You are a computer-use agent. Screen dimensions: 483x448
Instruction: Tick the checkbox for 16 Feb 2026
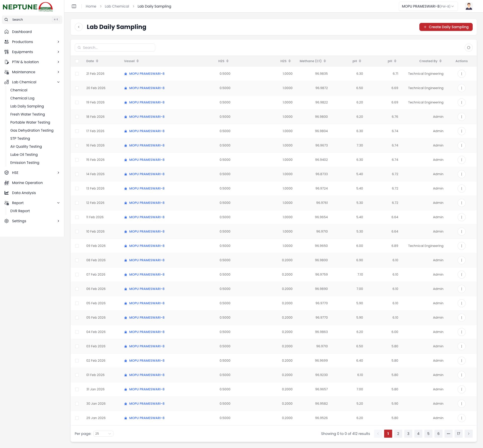click(x=77, y=145)
